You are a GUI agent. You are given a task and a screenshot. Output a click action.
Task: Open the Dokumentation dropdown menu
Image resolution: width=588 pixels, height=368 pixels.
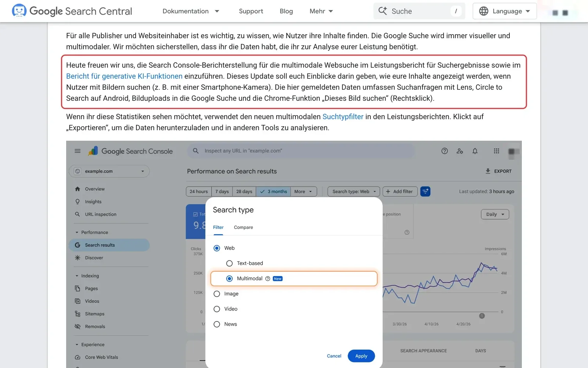coord(191,11)
